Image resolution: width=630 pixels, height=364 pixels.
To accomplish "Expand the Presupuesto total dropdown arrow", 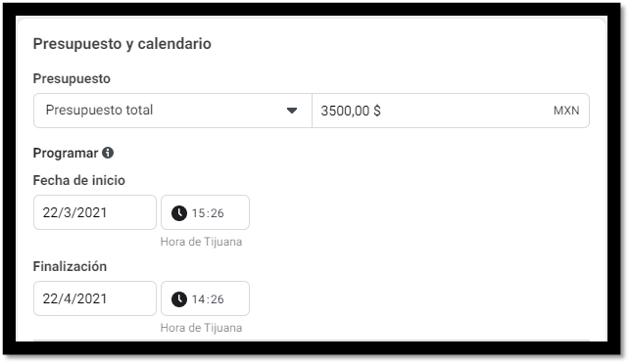I will pyautogui.click(x=292, y=111).
